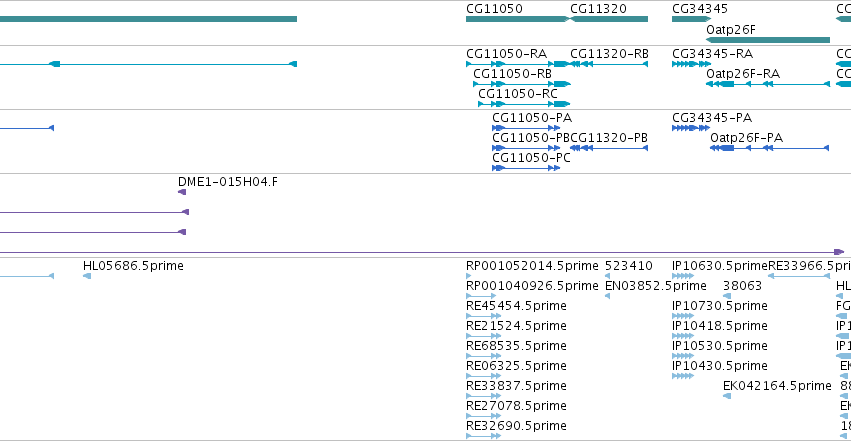The width and height of the screenshot is (851, 441).
Task: Select the CG11050-RA transcript
Action: [x=517, y=64]
